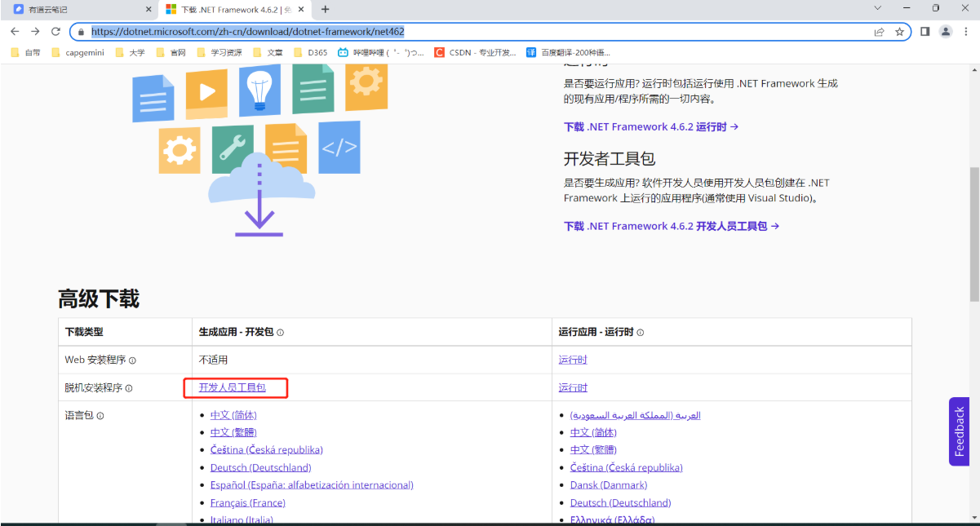Viewport: 980px width, 526px height.
Task: Go back to the previous page
Action: point(15,32)
